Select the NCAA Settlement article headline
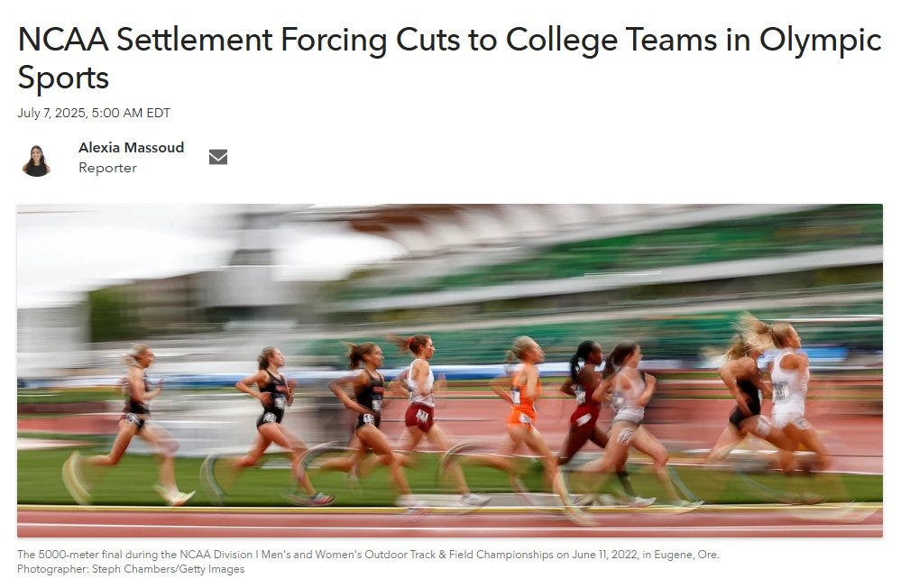 point(449,58)
